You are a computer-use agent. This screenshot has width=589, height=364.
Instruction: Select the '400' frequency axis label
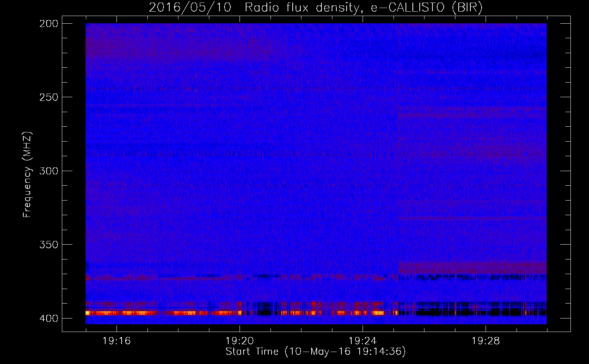pyautogui.click(x=48, y=318)
